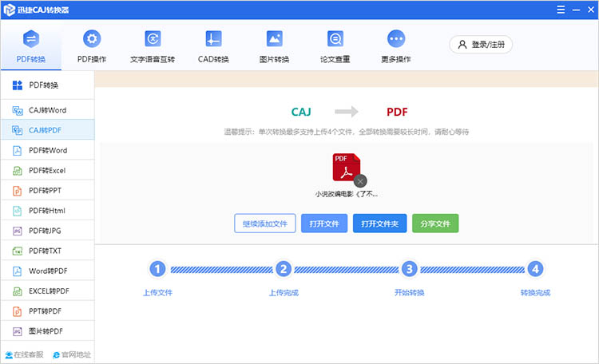Click the PDF转Word sidebar icon
The width and height of the screenshot is (599, 364).
coord(18,151)
